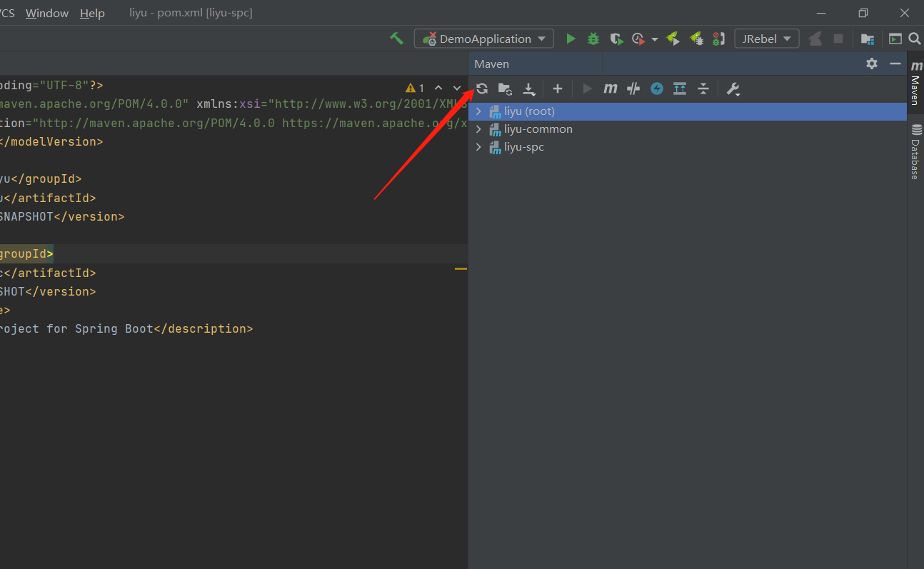Switch to the Maven side tab
The width and height of the screenshot is (924, 569).
tap(915, 81)
